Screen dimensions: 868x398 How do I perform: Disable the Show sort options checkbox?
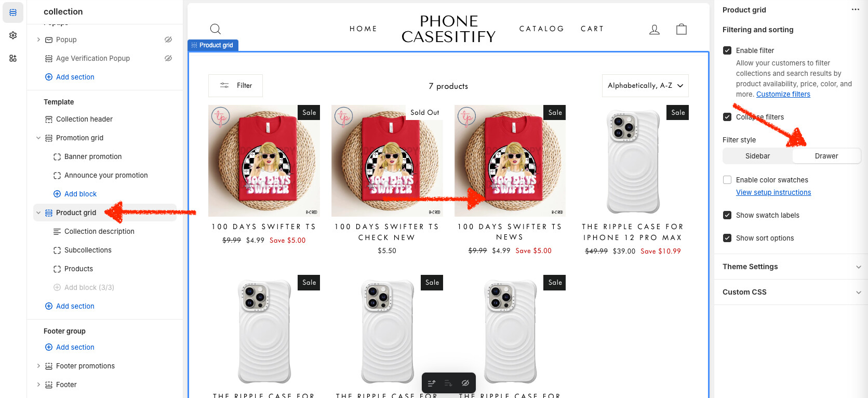tap(727, 238)
